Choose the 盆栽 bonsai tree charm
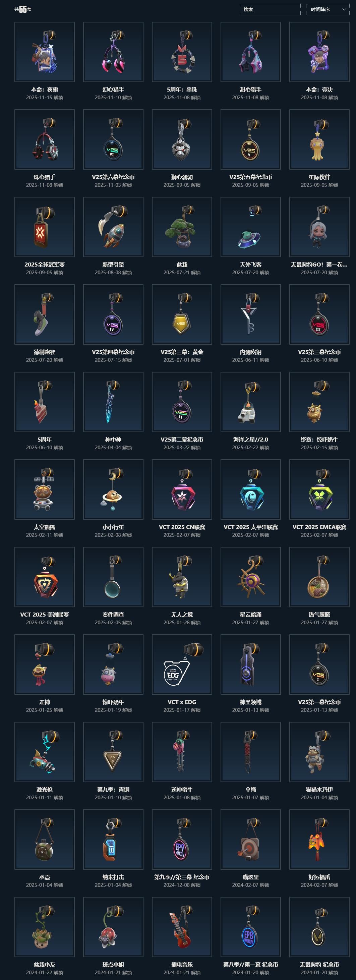The height and width of the screenshot is (980, 356). coord(182,227)
